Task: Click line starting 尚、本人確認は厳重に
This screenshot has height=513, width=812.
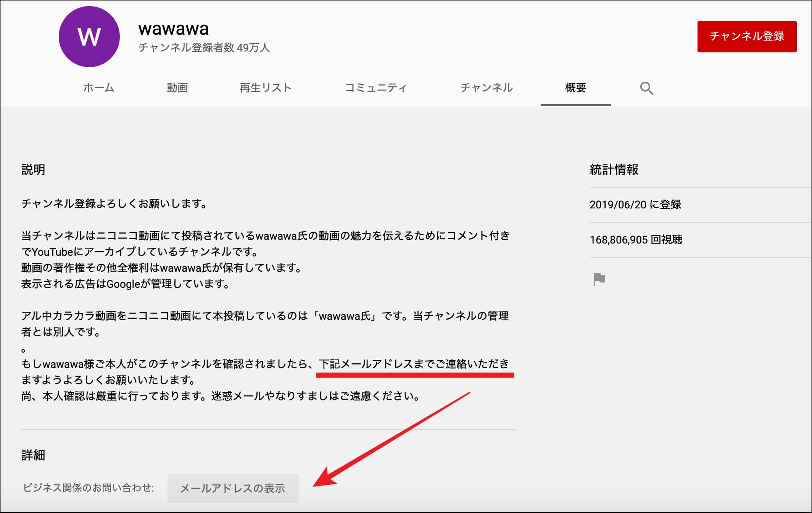Action: click(x=221, y=396)
